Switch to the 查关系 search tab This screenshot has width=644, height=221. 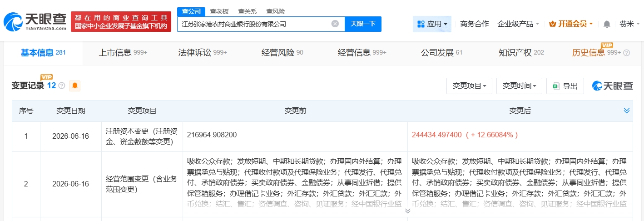pos(247,11)
